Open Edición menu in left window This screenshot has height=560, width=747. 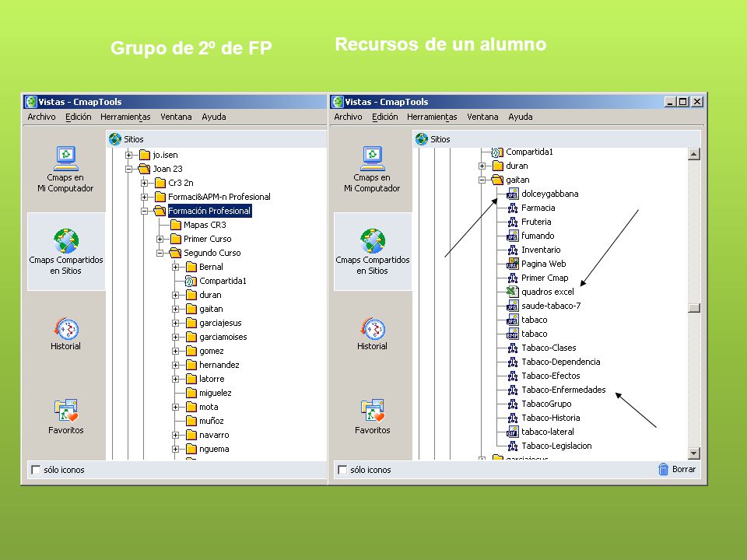point(79,117)
